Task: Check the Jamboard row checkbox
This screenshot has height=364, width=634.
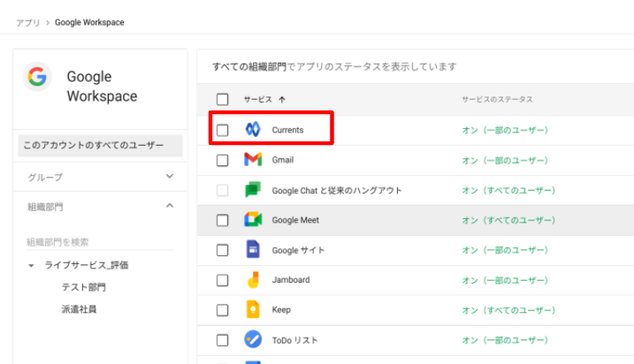Action: tap(222, 280)
